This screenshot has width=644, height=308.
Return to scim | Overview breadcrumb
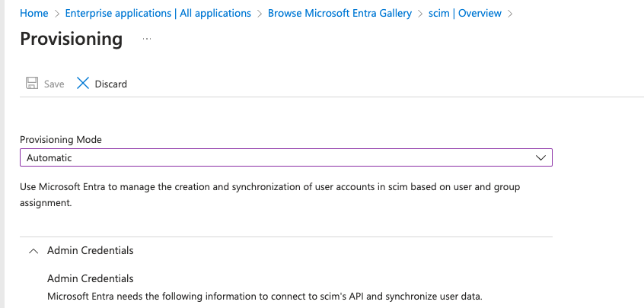pyautogui.click(x=466, y=13)
